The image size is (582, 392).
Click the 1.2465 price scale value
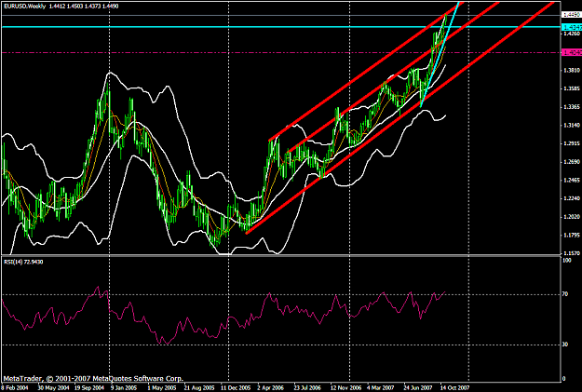(572, 180)
